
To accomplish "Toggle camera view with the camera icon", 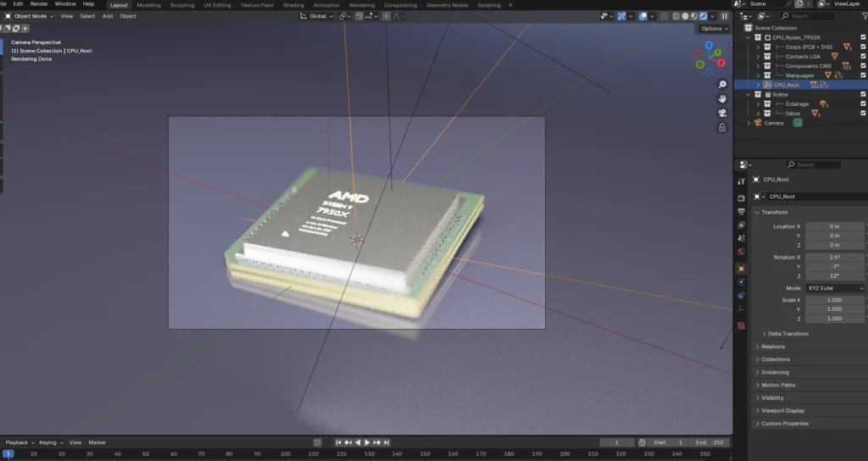I will 722,113.
